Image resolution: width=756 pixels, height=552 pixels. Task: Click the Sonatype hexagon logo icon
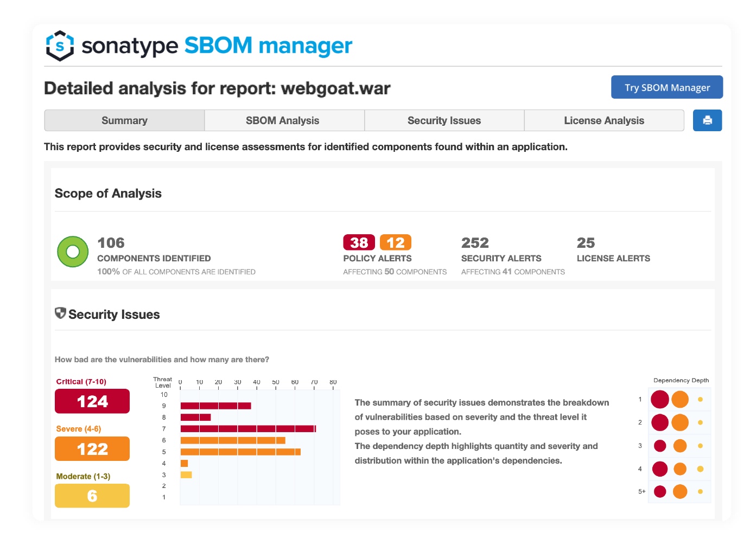coord(60,46)
